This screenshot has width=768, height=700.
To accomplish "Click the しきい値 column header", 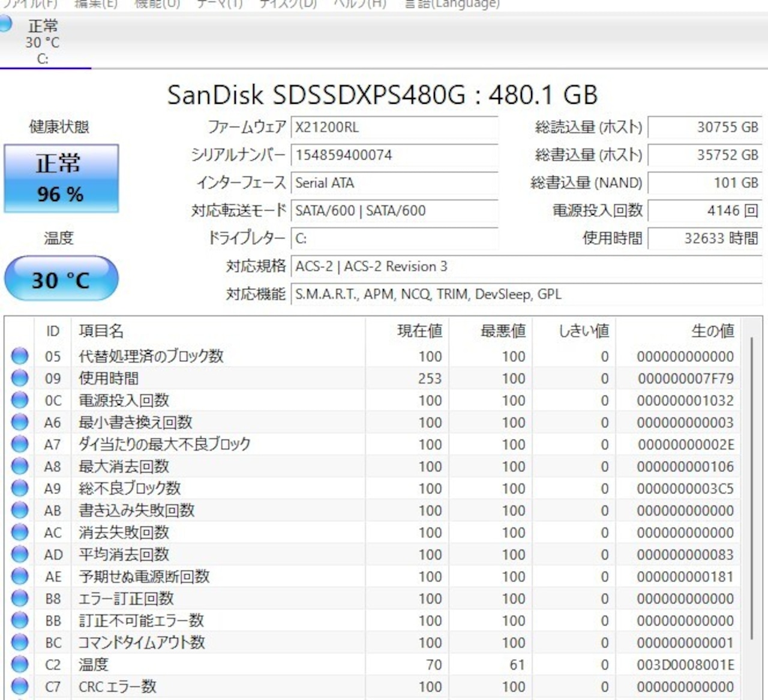I will pos(575,331).
